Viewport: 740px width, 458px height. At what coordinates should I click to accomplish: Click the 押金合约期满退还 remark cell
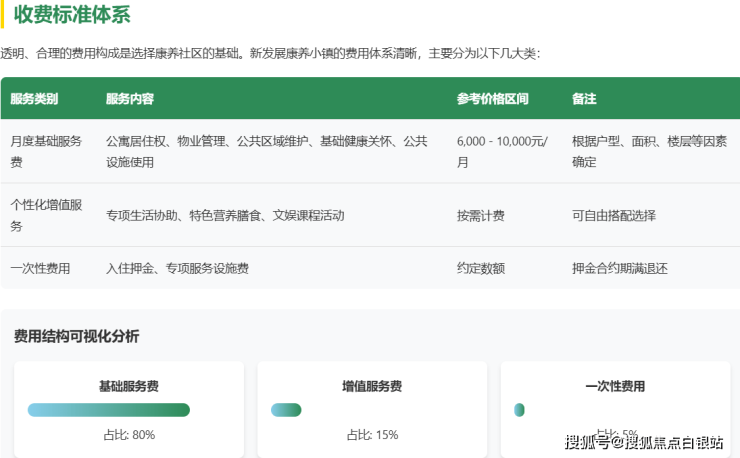pyautogui.click(x=619, y=268)
